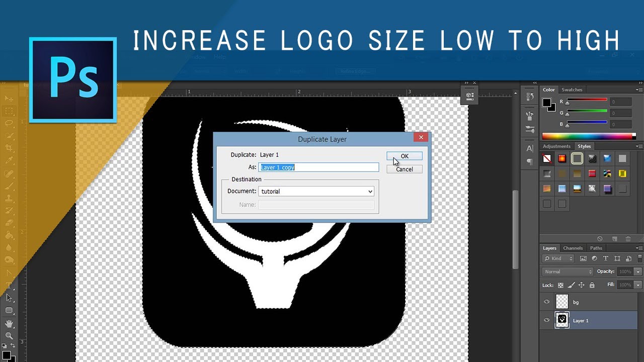Click the R value input field
The height and width of the screenshot is (362, 644).
620,102
